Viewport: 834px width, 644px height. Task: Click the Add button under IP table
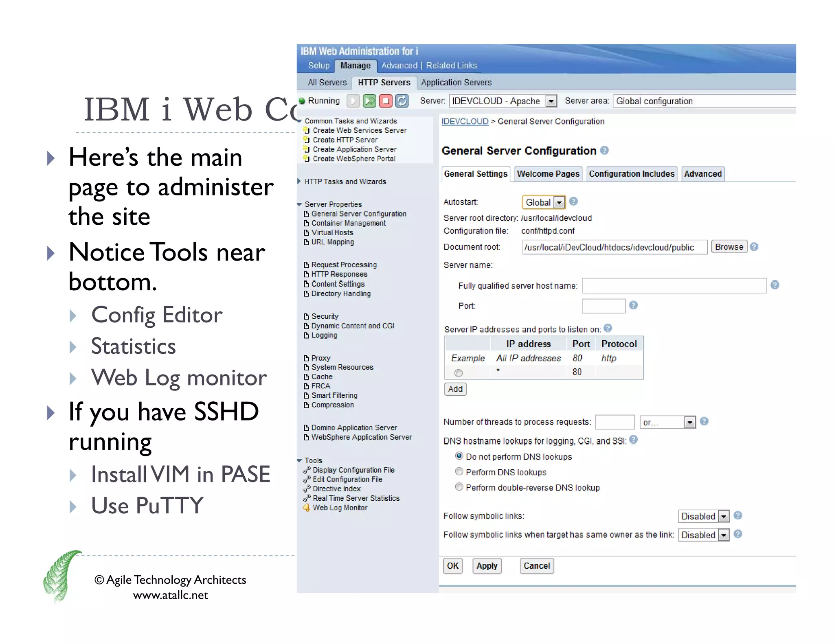[455, 389]
